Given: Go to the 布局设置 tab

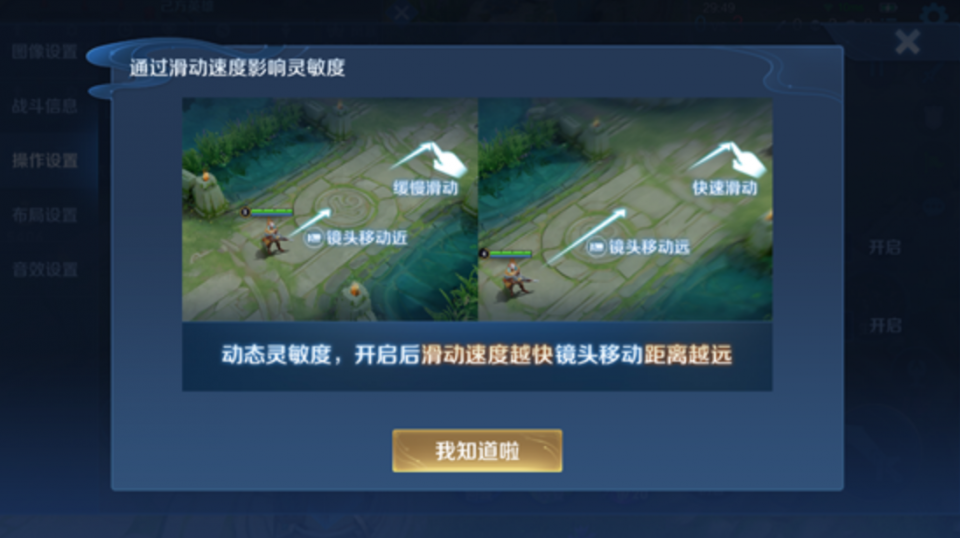Looking at the screenshot, I should click(x=45, y=215).
